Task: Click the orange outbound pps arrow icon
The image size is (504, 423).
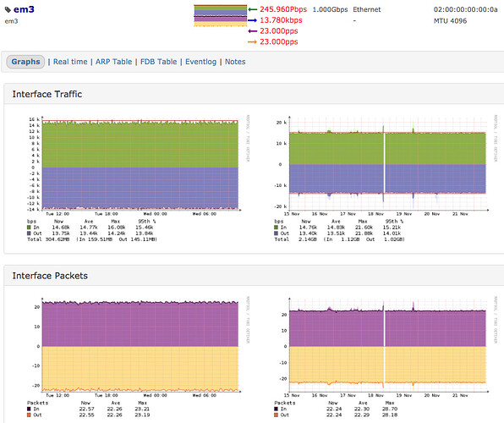Action: [252, 41]
